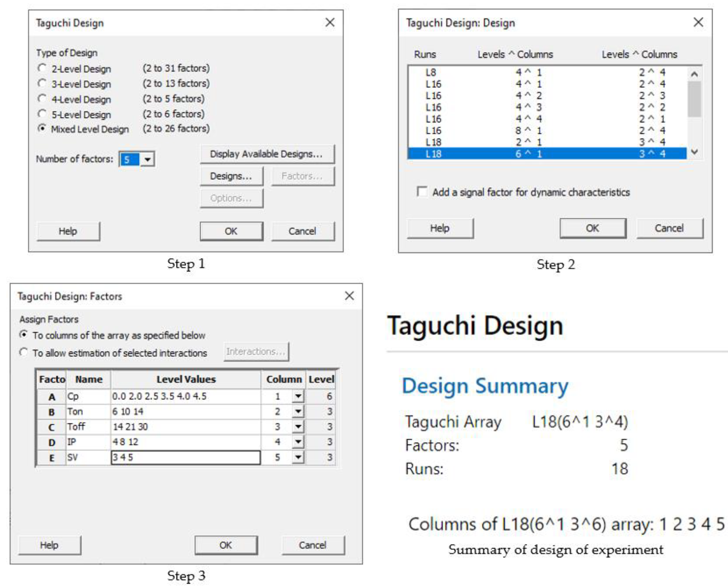Select allow estimation of selected interactions
Image resolution: width=728 pixels, height=587 pixels.
(x=24, y=352)
